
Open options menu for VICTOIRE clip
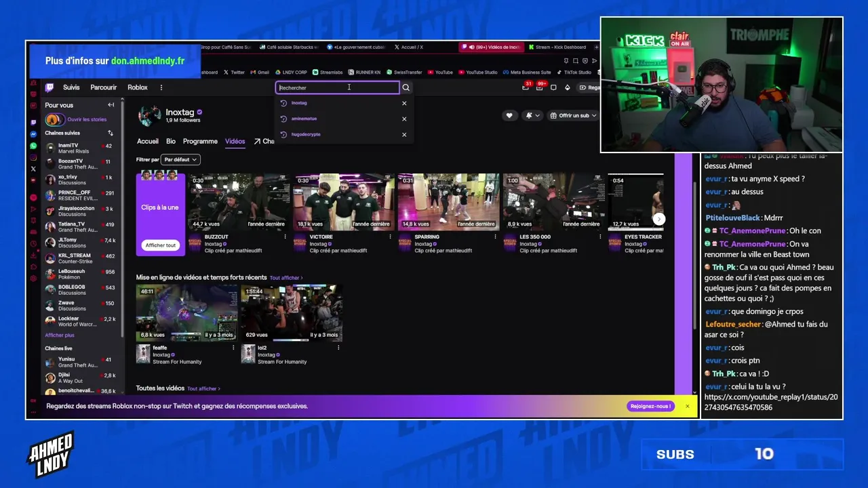tap(390, 237)
